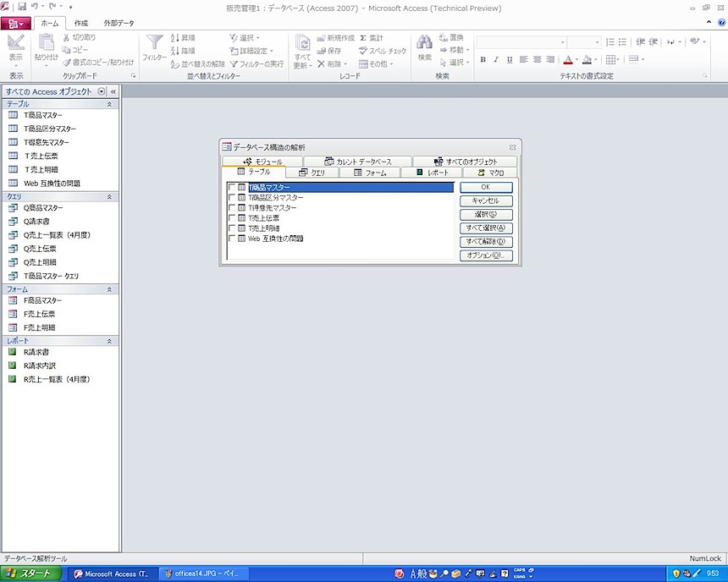Collapse the クエリ group in navigation pane
This screenshot has width=728, height=582.
pos(109,197)
